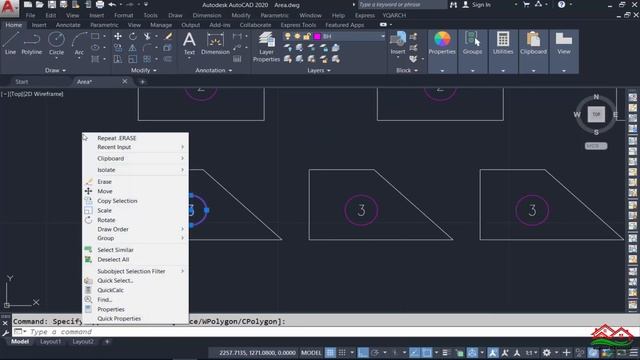
Task: Add new drawing tab with plus button
Action: (142, 82)
